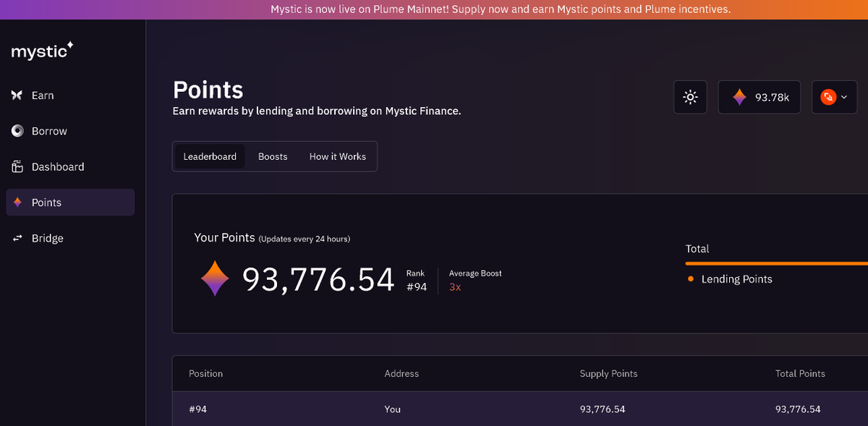Open the How it Works tab
The image size is (868, 426).
coord(338,156)
